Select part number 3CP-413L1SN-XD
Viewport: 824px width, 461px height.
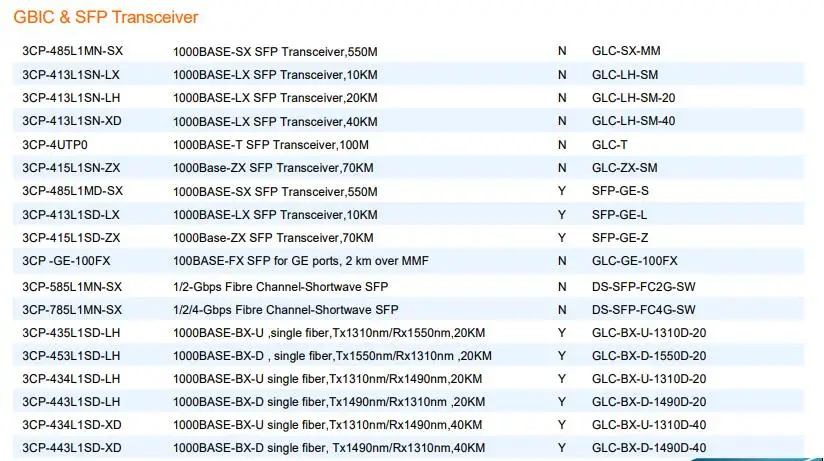(72, 121)
